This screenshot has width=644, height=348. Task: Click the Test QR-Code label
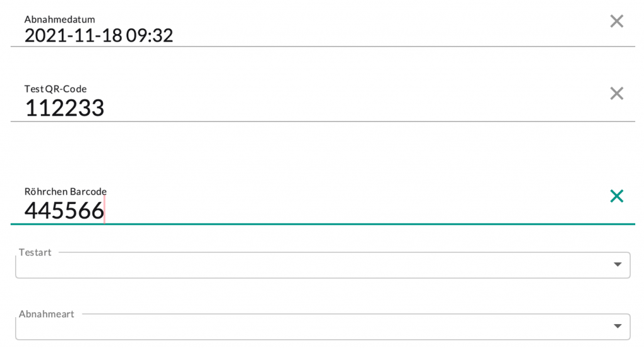55,89
